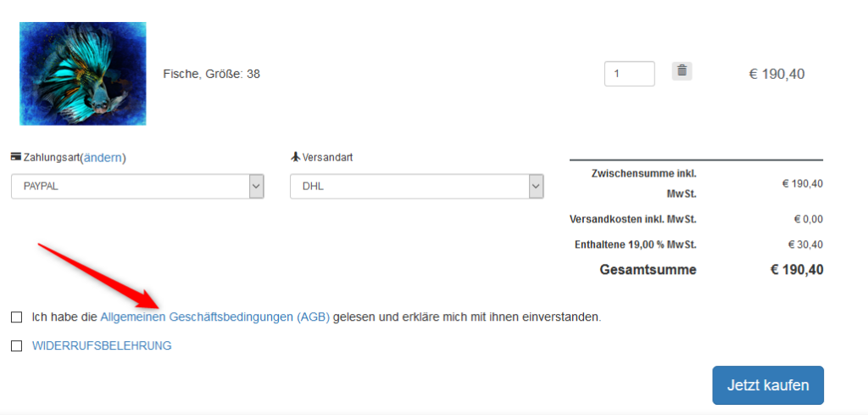This screenshot has height=415, width=868.
Task: Click the "ändern" link for payment method
Action: [x=103, y=157]
